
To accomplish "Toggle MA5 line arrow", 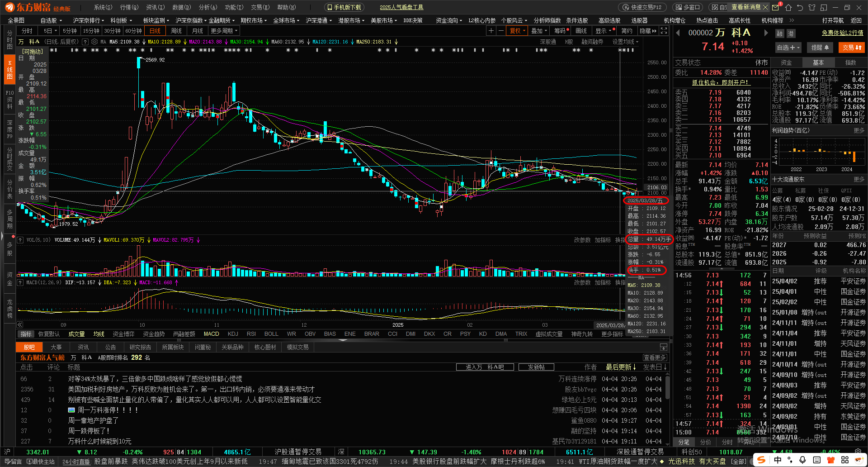I will (144, 42).
